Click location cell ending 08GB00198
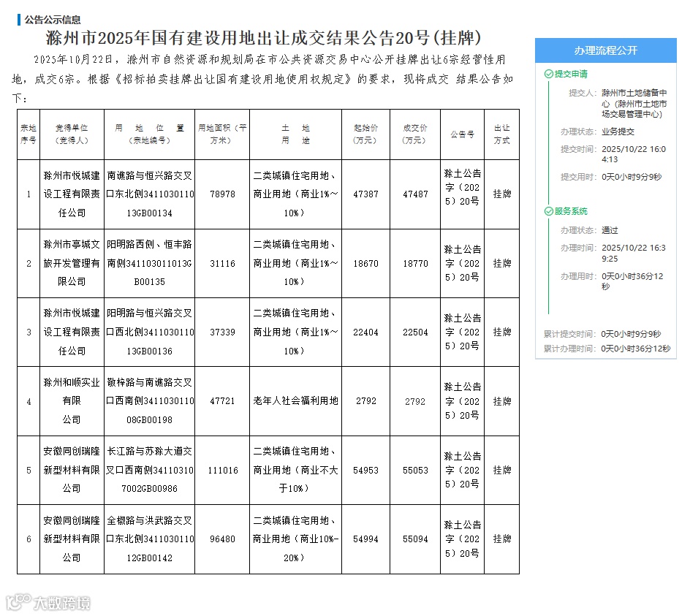This screenshot has height=616, width=690. coord(150,401)
